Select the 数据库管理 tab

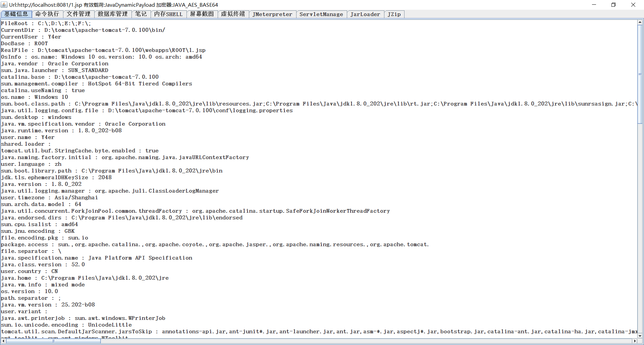[x=113, y=14]
